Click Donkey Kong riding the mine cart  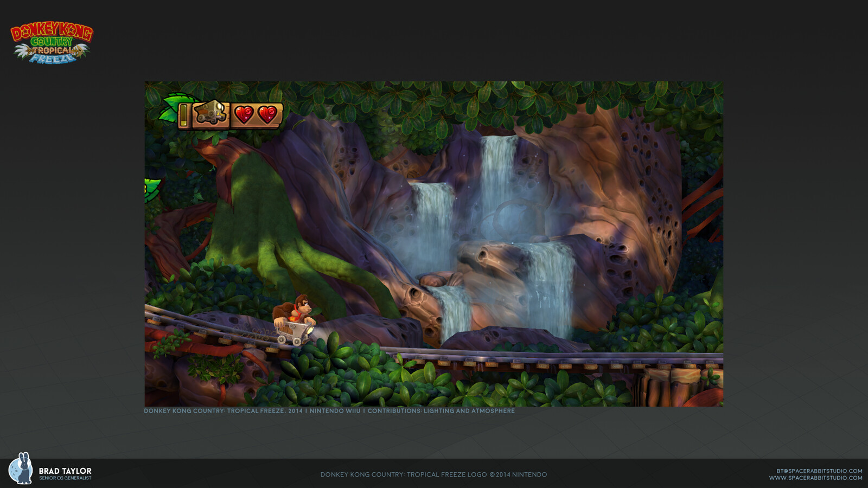[293, 319]
